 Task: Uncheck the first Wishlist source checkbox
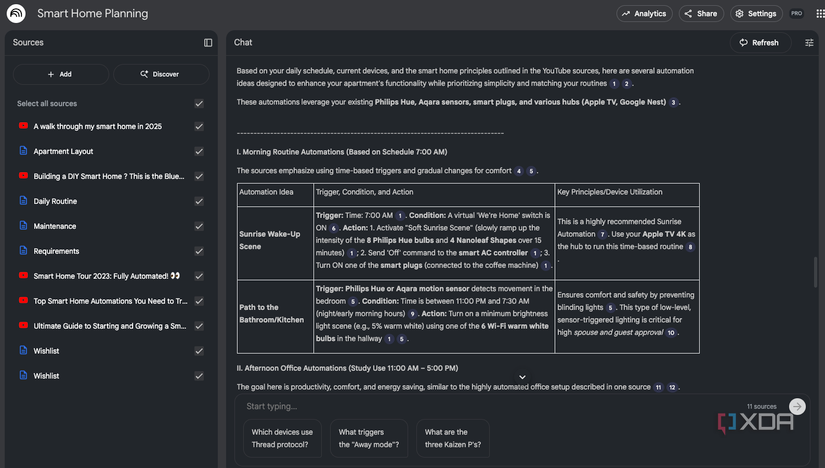[199, 351]
